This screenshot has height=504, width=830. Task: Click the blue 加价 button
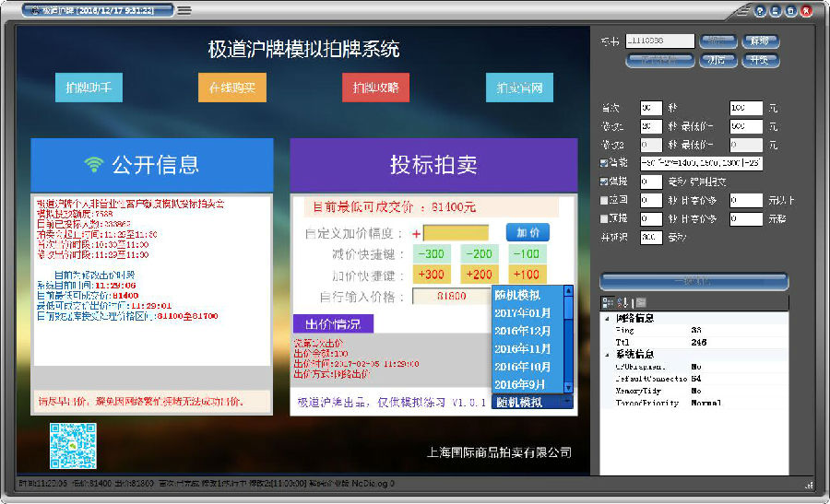[528, 232]
